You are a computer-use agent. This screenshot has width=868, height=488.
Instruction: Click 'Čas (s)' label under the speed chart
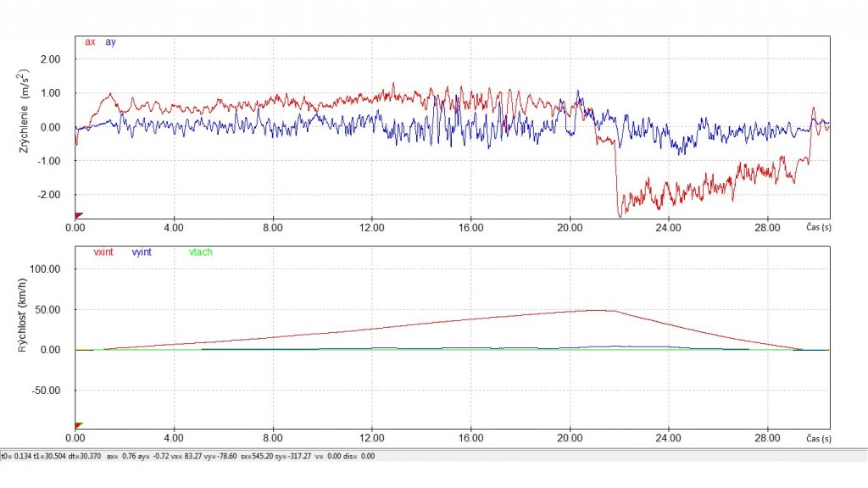click(x=818, y=439)
